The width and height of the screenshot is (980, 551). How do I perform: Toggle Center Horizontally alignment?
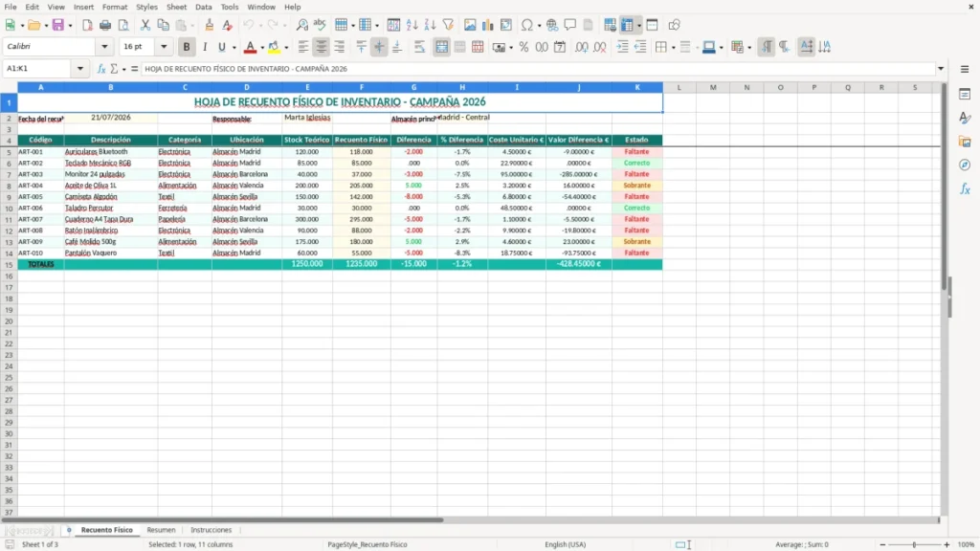coord(322,47)
